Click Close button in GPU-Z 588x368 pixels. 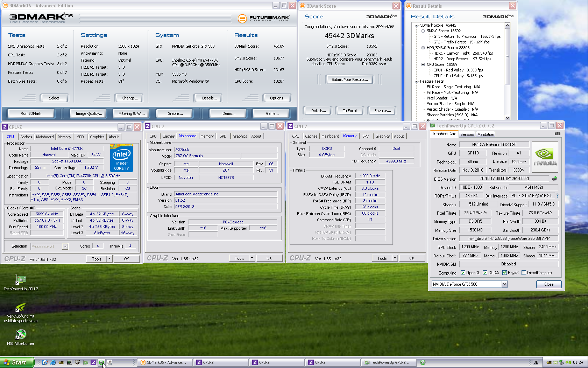[548, 284]
